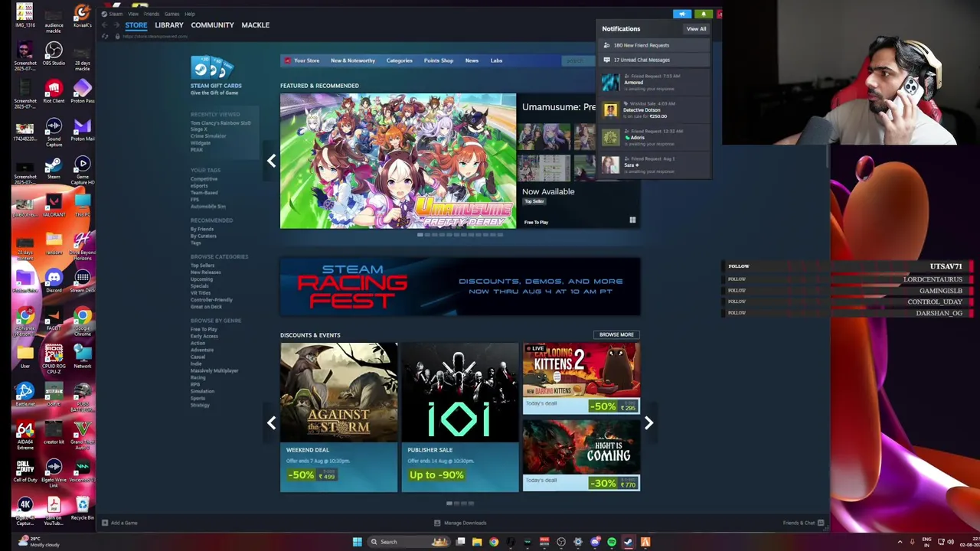Select Top Sellers in Browse Categories
Viewport: 980px width, 551px height.
coord(202,266)
